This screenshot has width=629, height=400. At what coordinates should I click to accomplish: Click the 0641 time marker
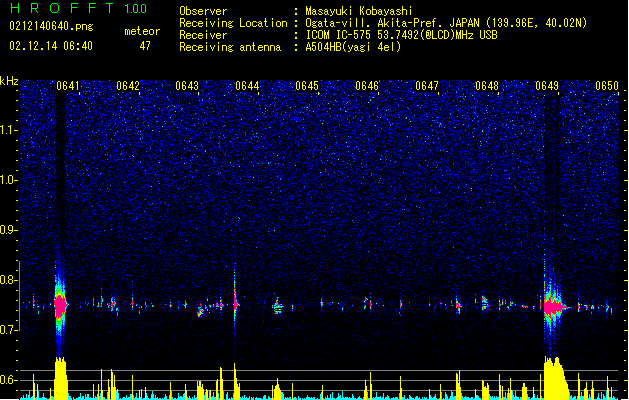(x=68, y=86)
